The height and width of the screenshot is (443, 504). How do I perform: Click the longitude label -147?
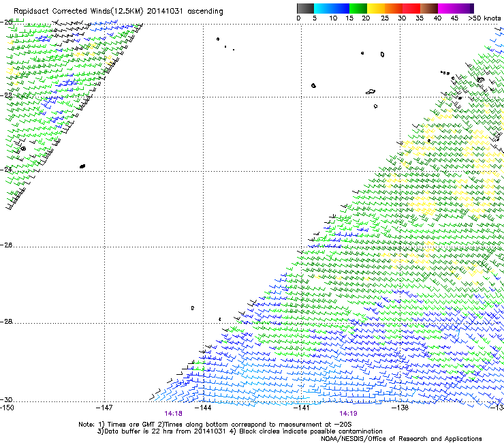[x=104, y=408]
